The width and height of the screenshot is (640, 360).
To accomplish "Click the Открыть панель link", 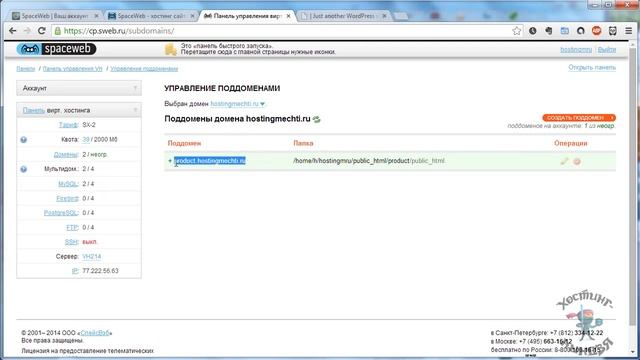I will tap(592, 67).
